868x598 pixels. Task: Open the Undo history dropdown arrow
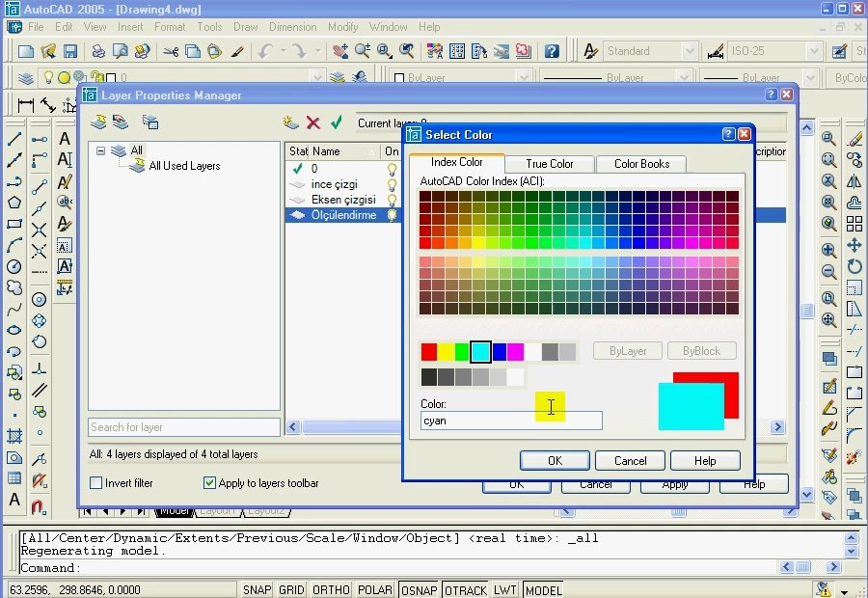click(x=283, y=51)
